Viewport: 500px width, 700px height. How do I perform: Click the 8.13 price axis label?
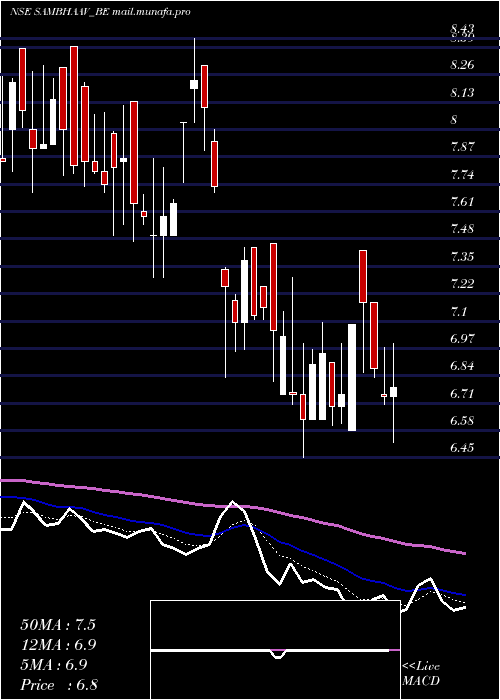pos(462,93)
